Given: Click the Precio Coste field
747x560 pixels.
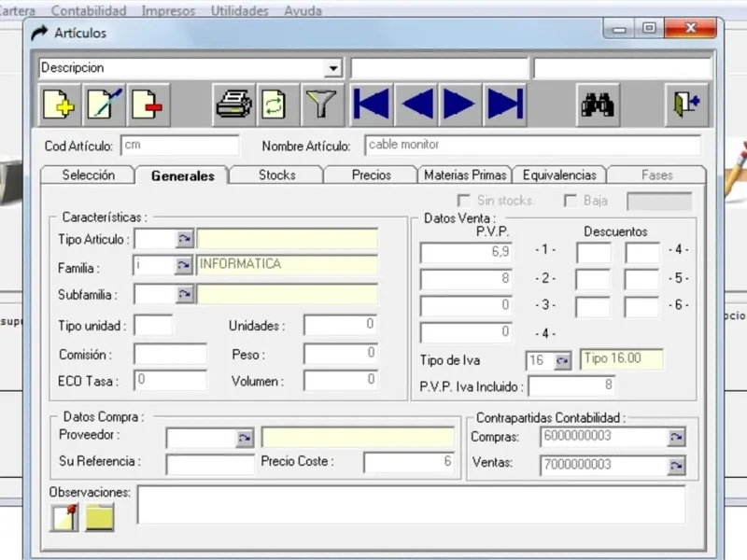Looking at the screenshot, I should (x=408, y=461).
